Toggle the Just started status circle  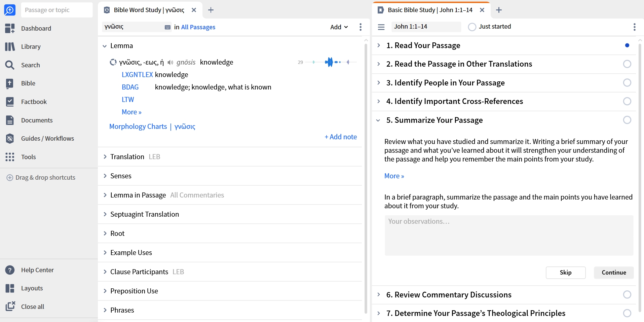[x=472, y=27]
